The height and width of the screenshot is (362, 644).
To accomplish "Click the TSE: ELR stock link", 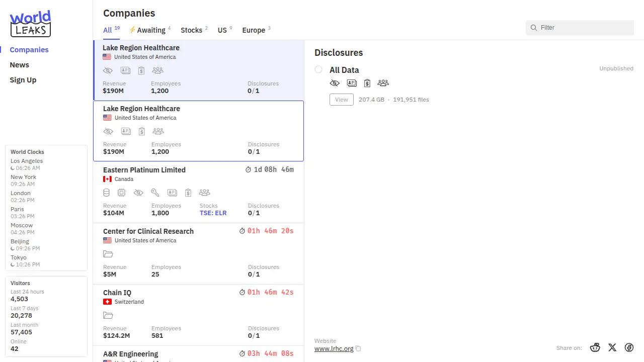I will pyautogui.click(x=213, y=213).
